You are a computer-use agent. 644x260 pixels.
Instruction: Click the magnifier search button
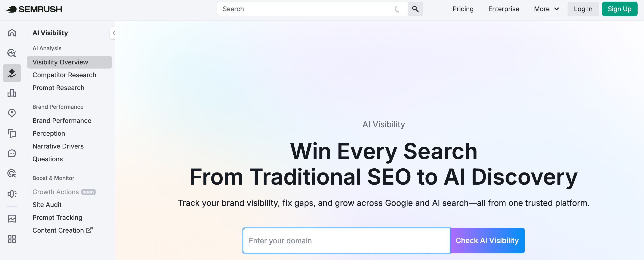tap(415, 9)
